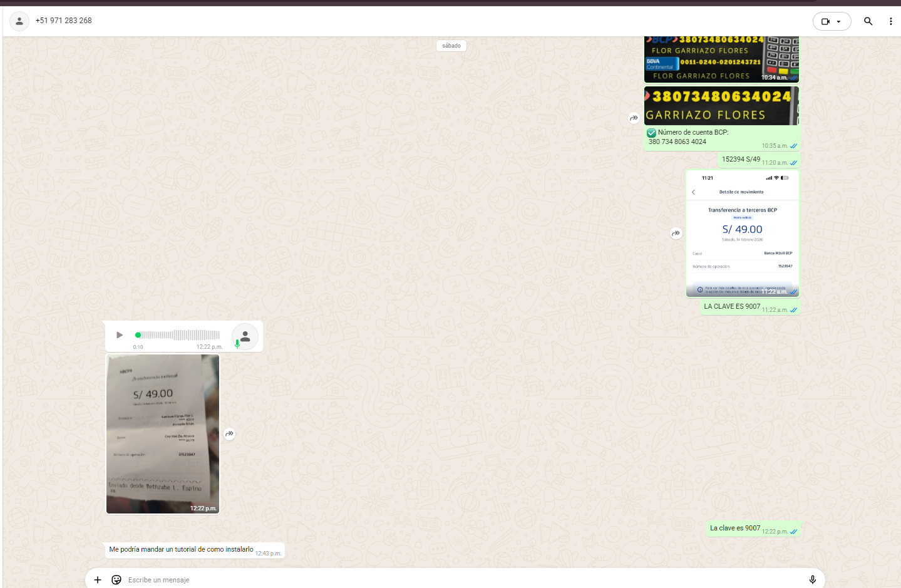
Task: Open the received paper receipt photo
Action: click(x=163, y=434)
